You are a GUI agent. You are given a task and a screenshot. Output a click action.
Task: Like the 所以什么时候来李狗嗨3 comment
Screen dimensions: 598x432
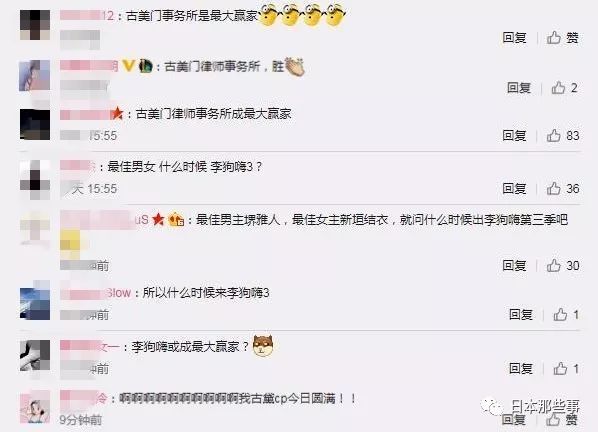[x=566, y=315]
